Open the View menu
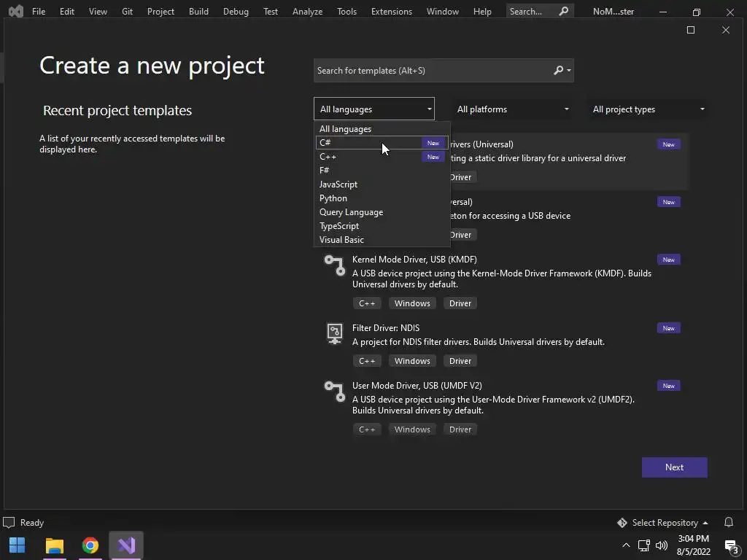 98,12
